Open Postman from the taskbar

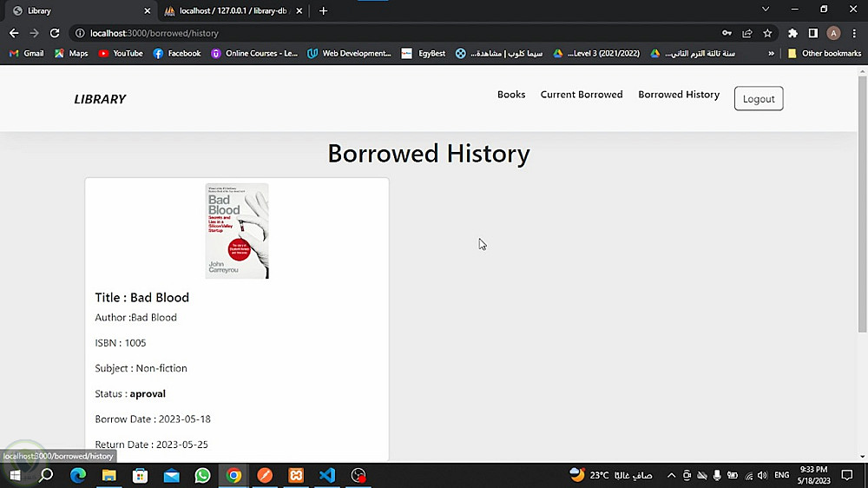(x=265, y=475)
